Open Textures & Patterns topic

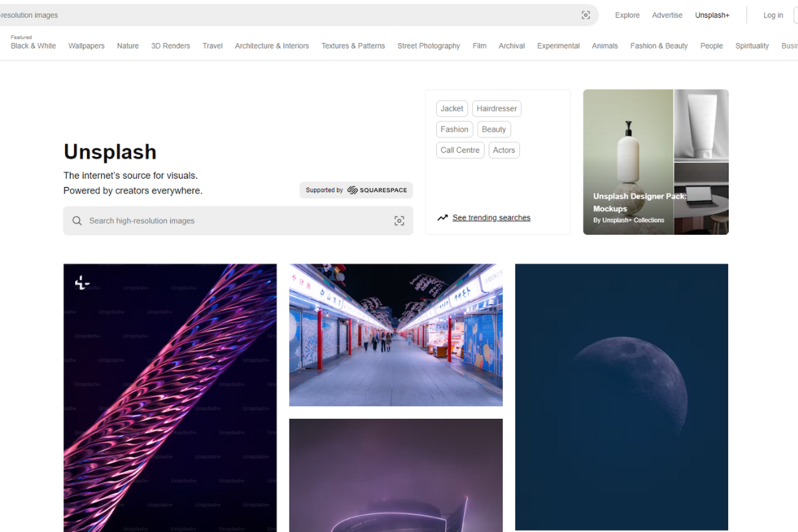tap(353, 46)
